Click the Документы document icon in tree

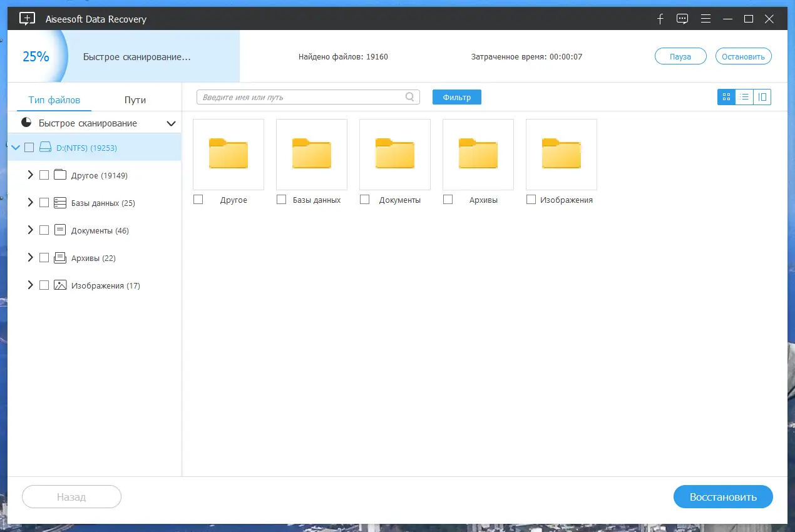click(x=60, y=230)
